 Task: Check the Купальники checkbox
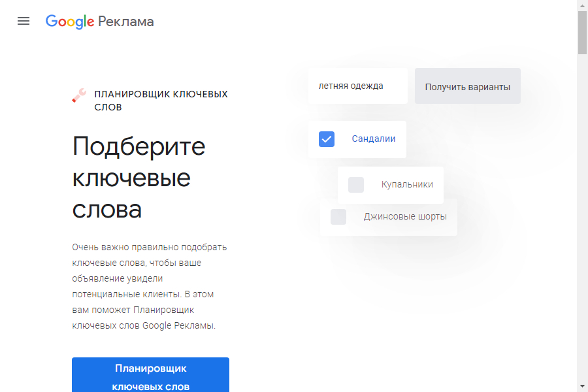pyautogui.click(x=356, y=185)
